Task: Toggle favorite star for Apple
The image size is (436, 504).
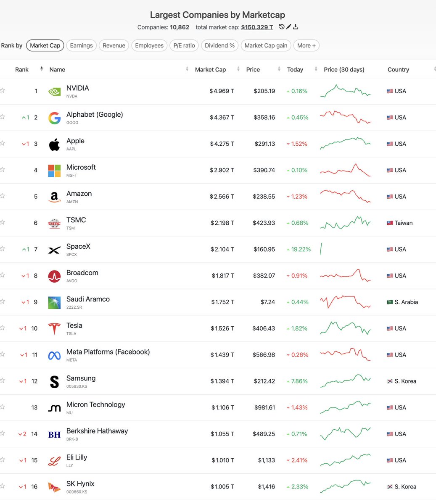Action: click(x=3, y=143)
